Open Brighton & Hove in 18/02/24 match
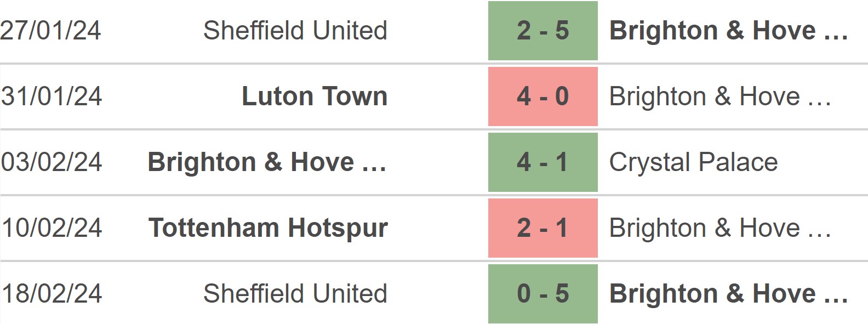 click(729, 294)
